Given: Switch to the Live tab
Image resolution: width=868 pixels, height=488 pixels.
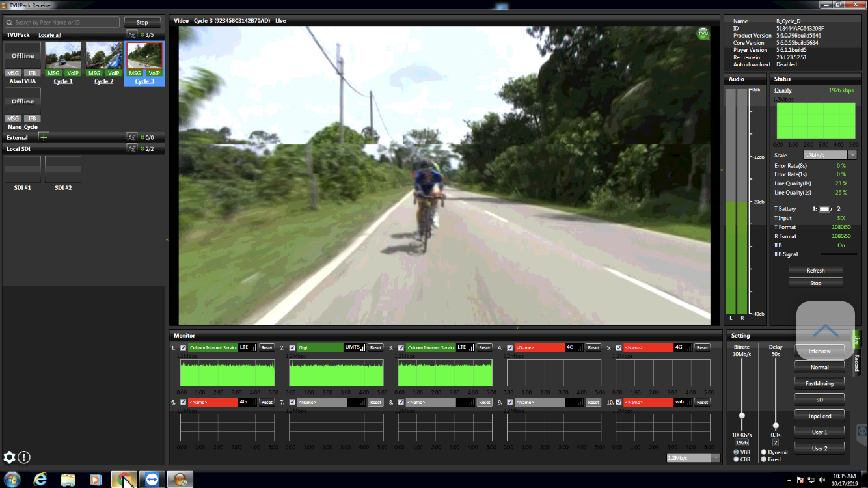Looking at the screenshot, I should point(856,338).
